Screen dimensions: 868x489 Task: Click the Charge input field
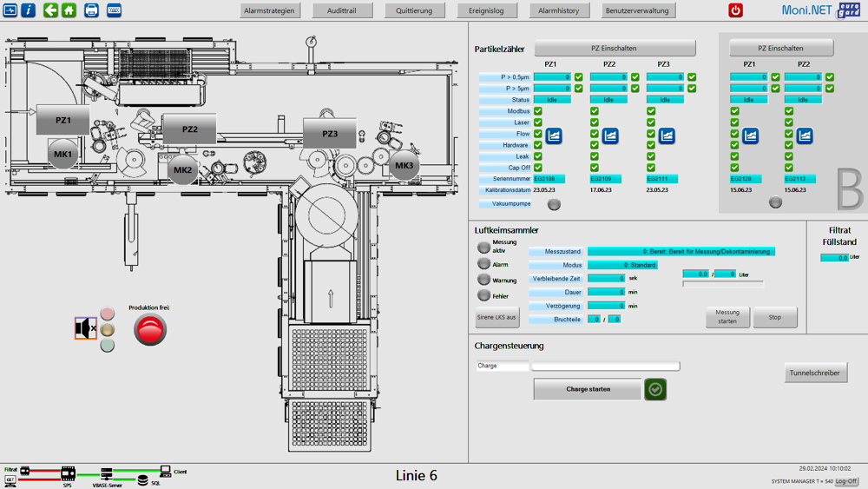(x=605, y=367)
